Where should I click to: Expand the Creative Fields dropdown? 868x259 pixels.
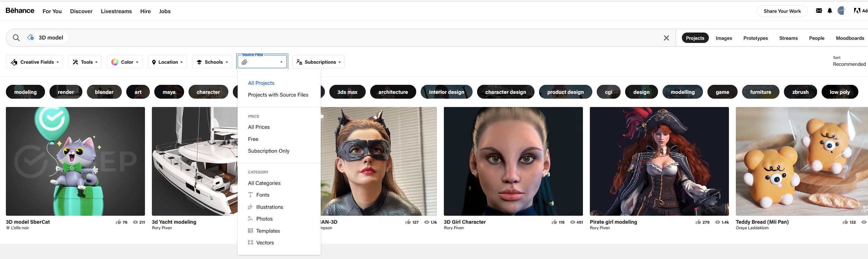34,62
